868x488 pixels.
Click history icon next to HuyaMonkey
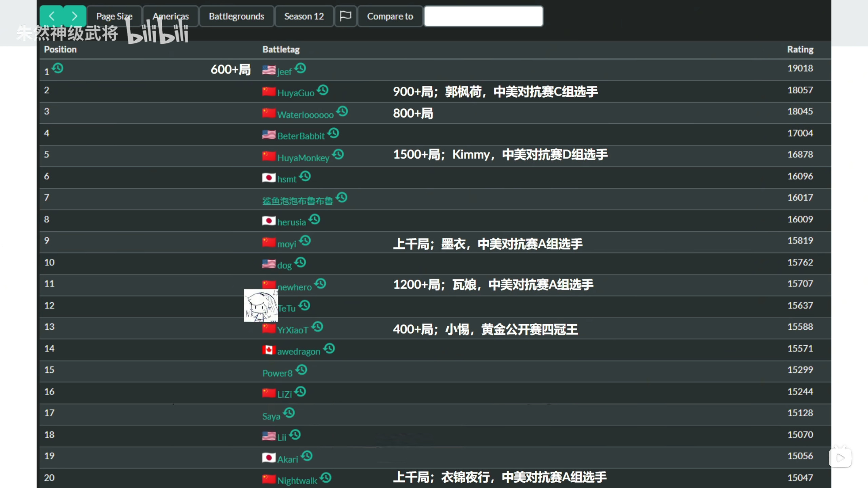338,155
